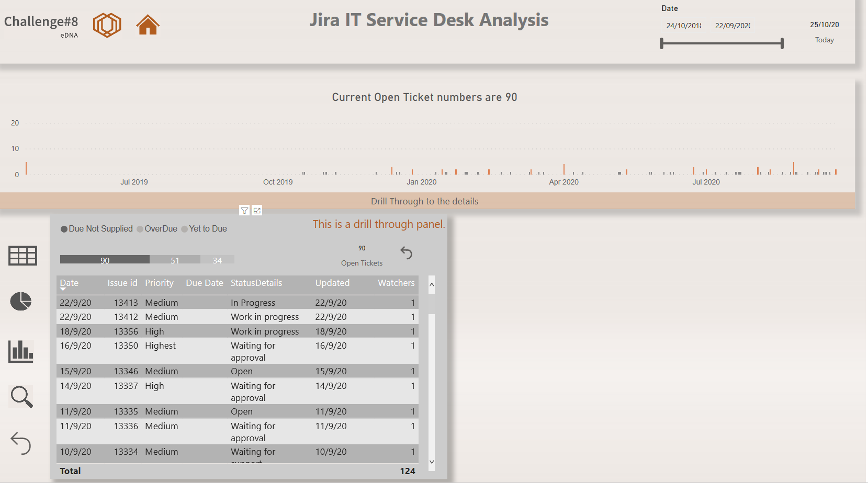The image size is (868, 483).
Task: Select issue id 13334 cell
Action: (126, 452)
